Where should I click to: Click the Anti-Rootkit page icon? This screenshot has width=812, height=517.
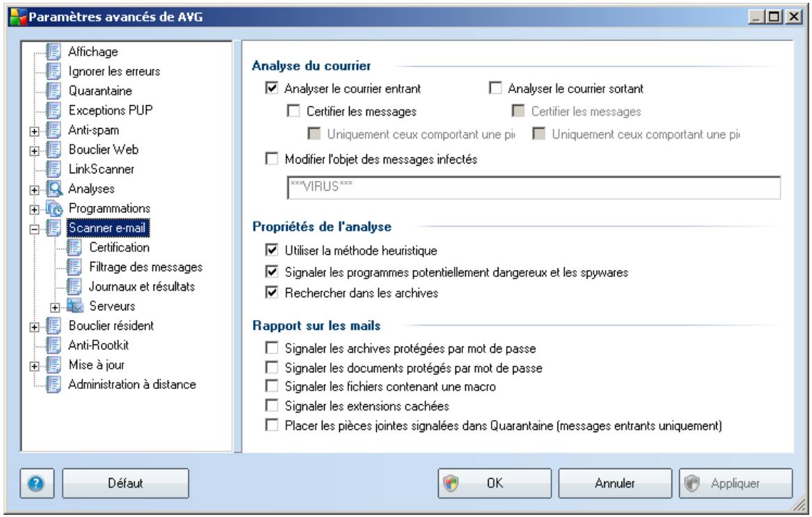pos(54,345)
